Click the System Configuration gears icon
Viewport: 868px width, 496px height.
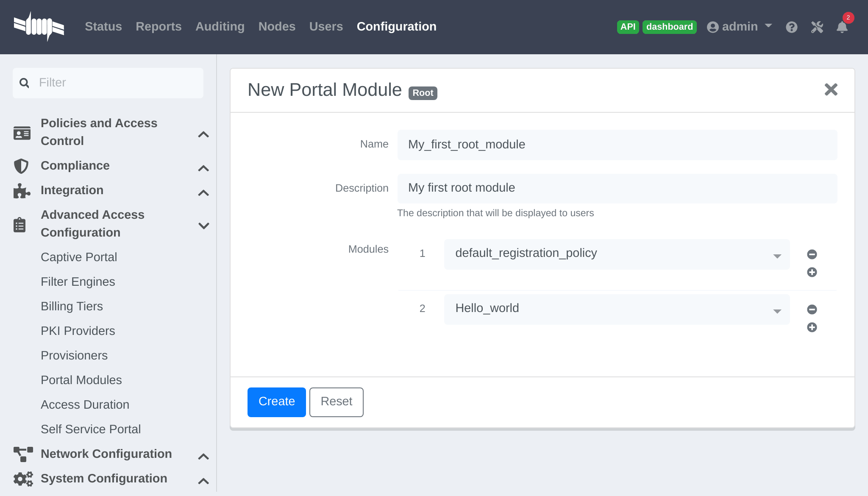pyautogui.click(x=23, y=479)
